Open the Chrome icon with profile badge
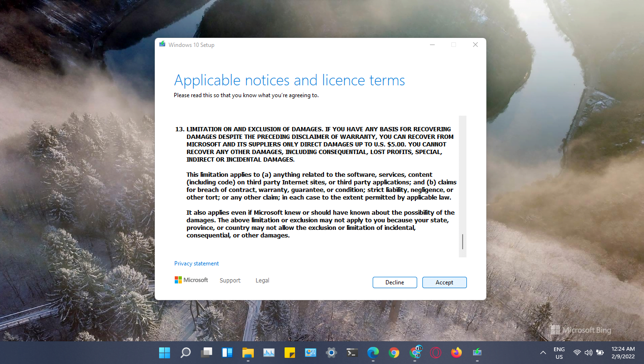 tap(415, 353)
